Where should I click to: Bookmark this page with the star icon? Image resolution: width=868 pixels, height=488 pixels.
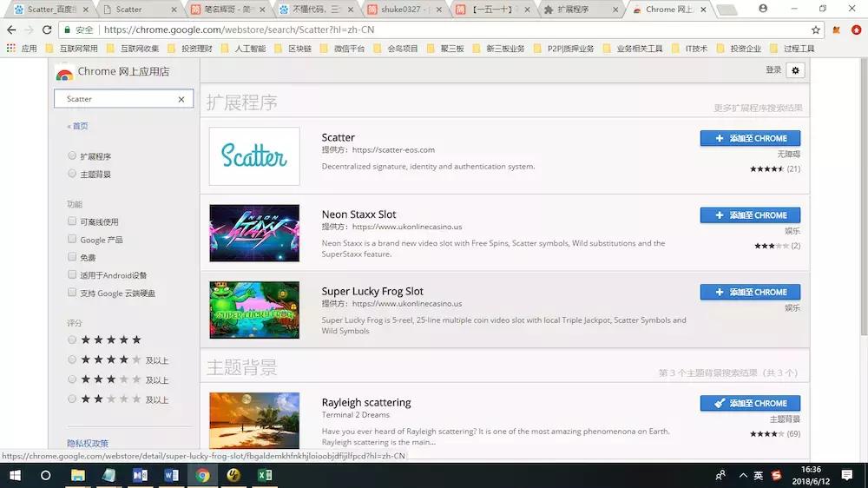point(815,30)
